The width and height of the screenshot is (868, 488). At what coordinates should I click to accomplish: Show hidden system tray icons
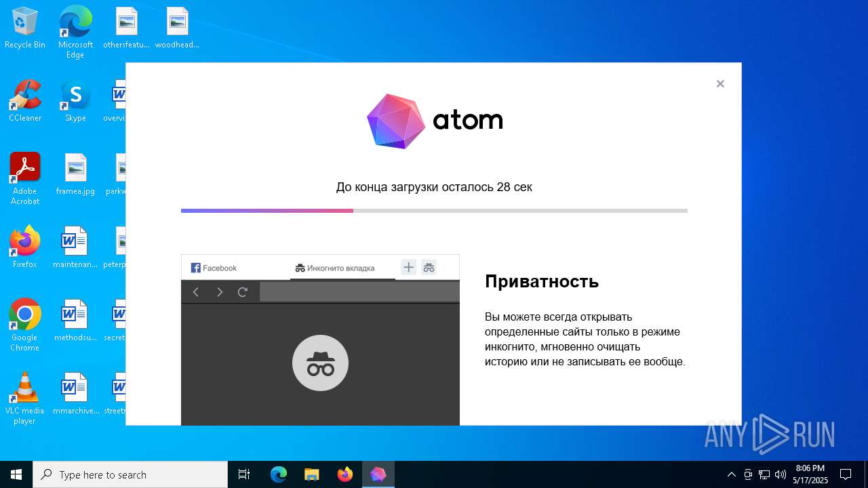[x=731, y=474]
